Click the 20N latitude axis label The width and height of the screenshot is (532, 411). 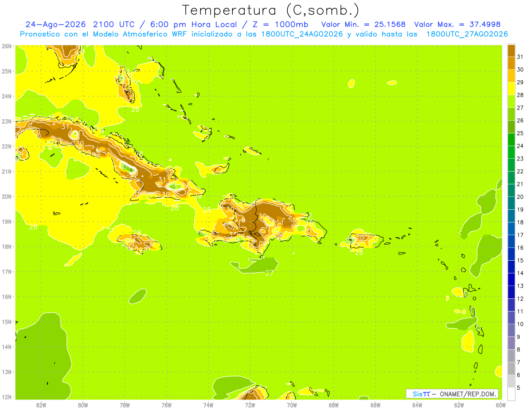click(7, 196)
